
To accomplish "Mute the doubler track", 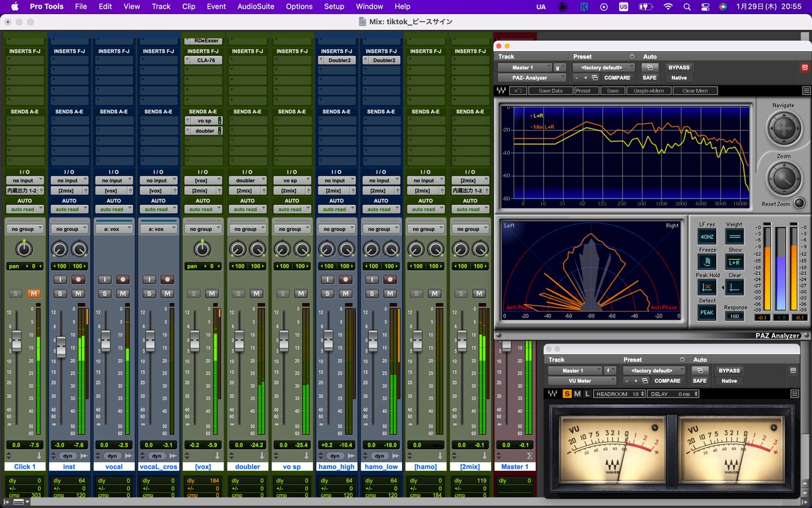I will pos(256,294).
